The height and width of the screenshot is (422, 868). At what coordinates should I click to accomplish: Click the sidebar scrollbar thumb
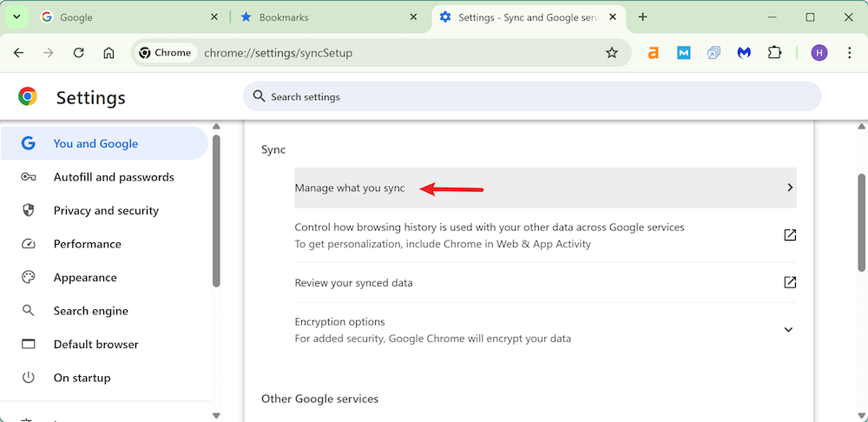(x=216, y=211)
